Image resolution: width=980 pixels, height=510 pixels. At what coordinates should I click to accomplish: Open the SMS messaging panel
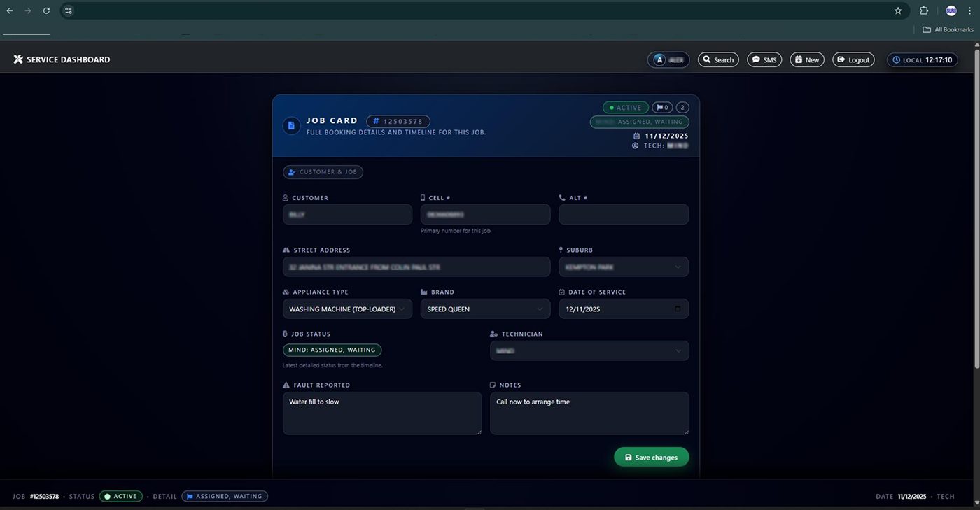coord(764,60)
